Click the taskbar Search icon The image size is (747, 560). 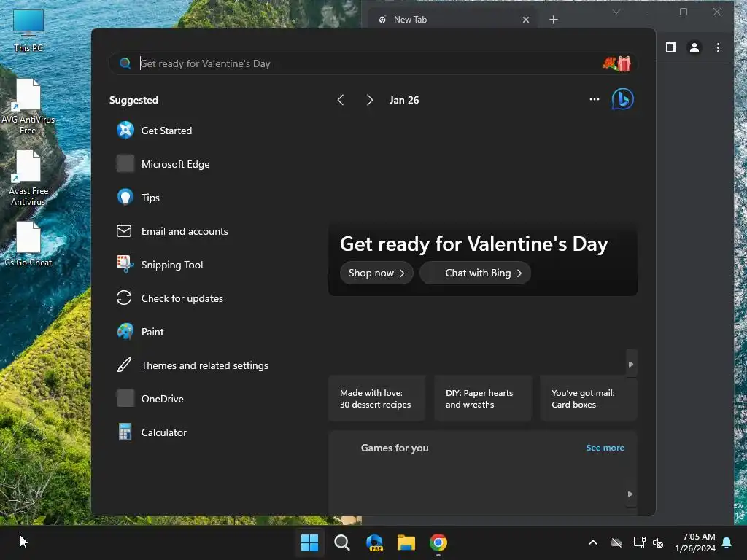(x=341, y=542)
